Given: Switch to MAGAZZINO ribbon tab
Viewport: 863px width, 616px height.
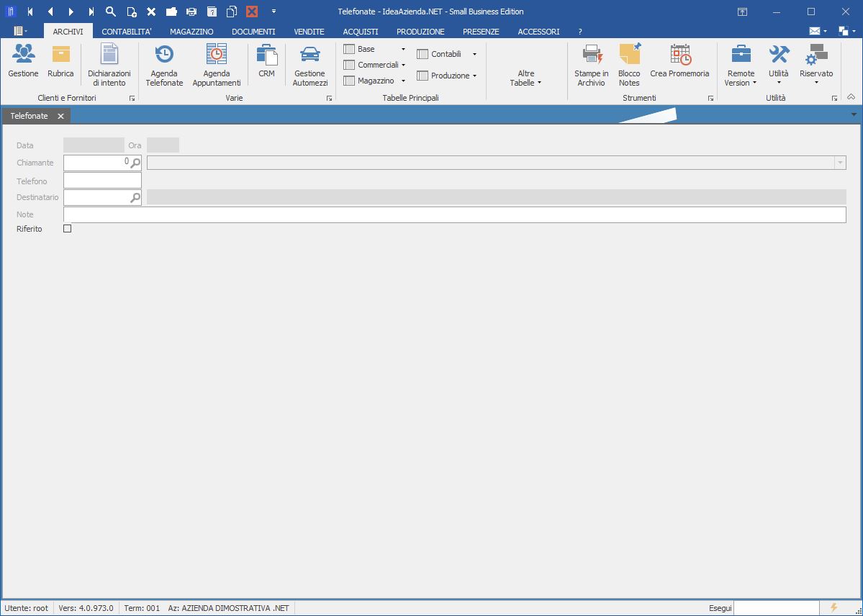Looking at the screenshot, I should [x=191, y=32].
